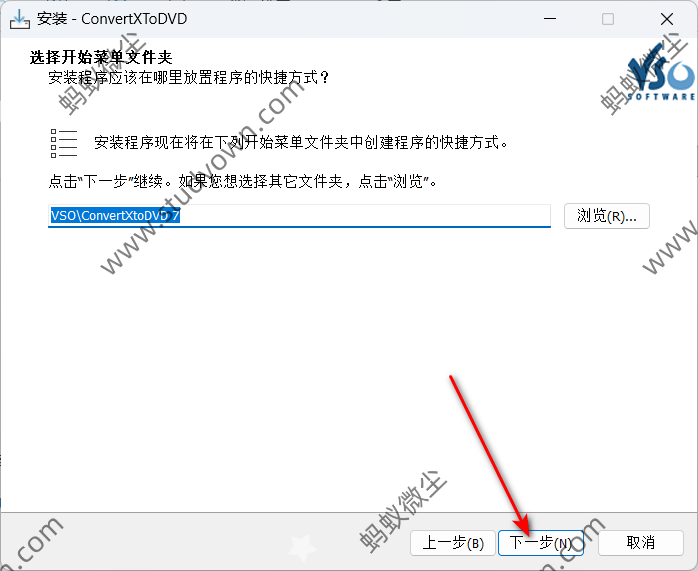Click text 安装程序应该在哪里放置程序的快捷方式?

tap(189, 77)
